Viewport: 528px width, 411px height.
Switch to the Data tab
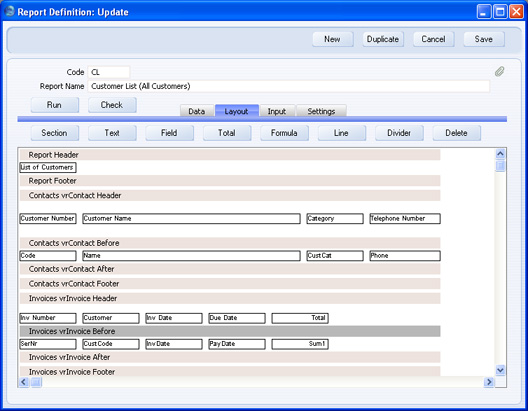click(x=197, y=111)
